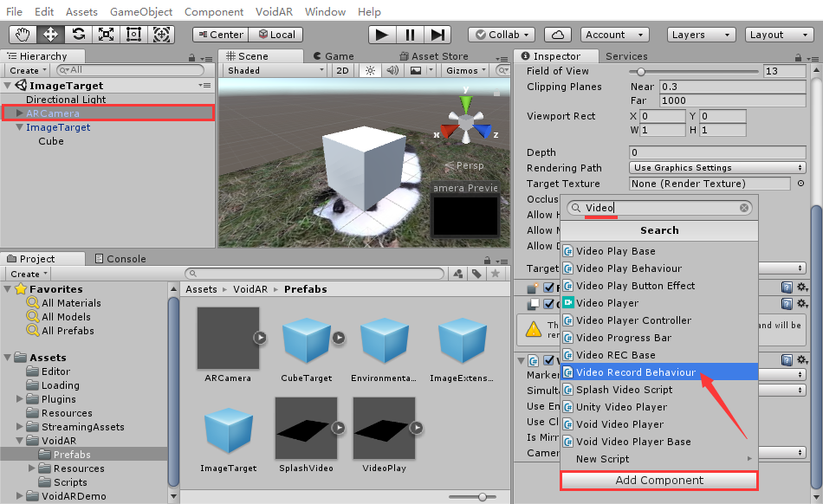Lock the Inspector panel

click(798, 57)
